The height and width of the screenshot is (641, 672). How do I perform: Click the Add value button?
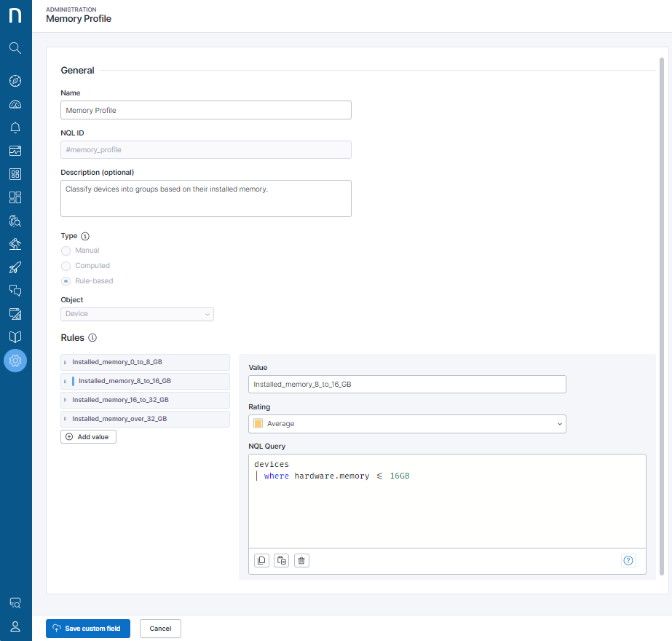point(88,437)
